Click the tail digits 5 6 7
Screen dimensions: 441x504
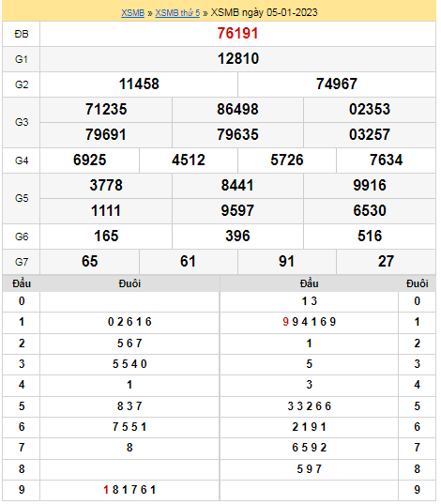(129, 344)
